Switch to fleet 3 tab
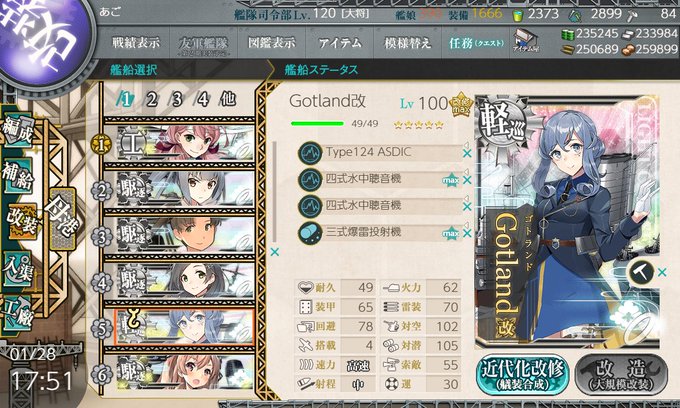Viewport: 680px width, 408px height. tap(177, 100)
